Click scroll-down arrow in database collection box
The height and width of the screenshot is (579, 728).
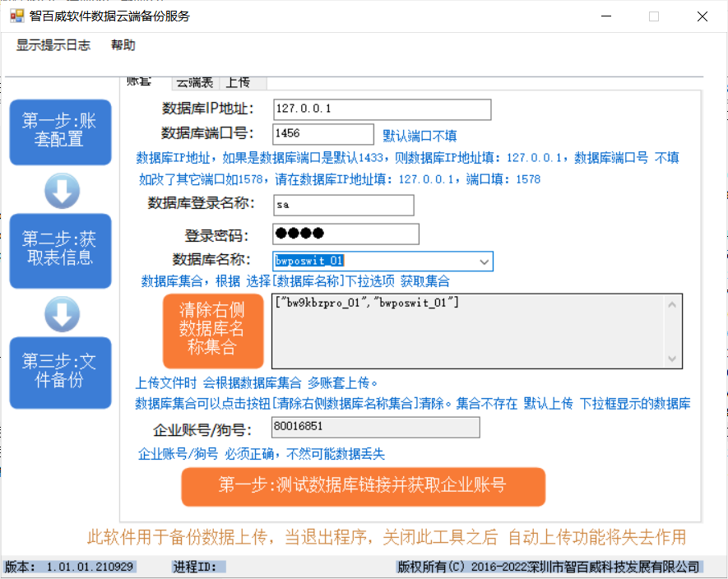(x=674, y=359)
